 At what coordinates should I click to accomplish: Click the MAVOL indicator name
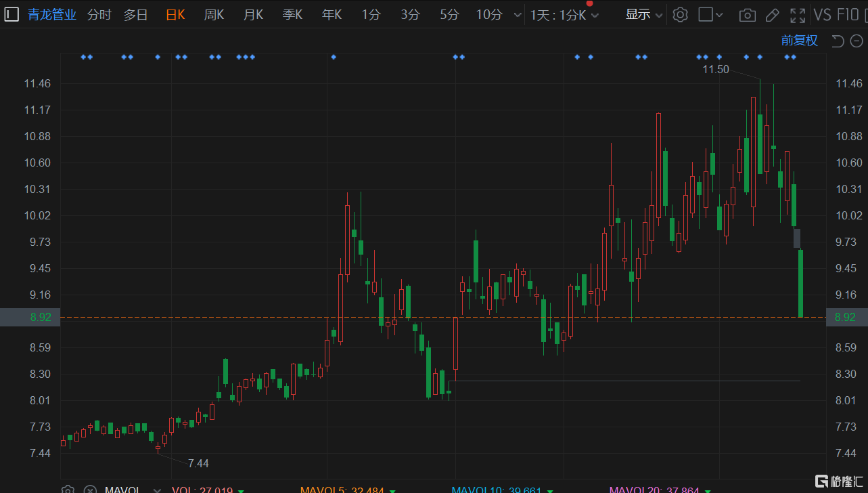122,490
